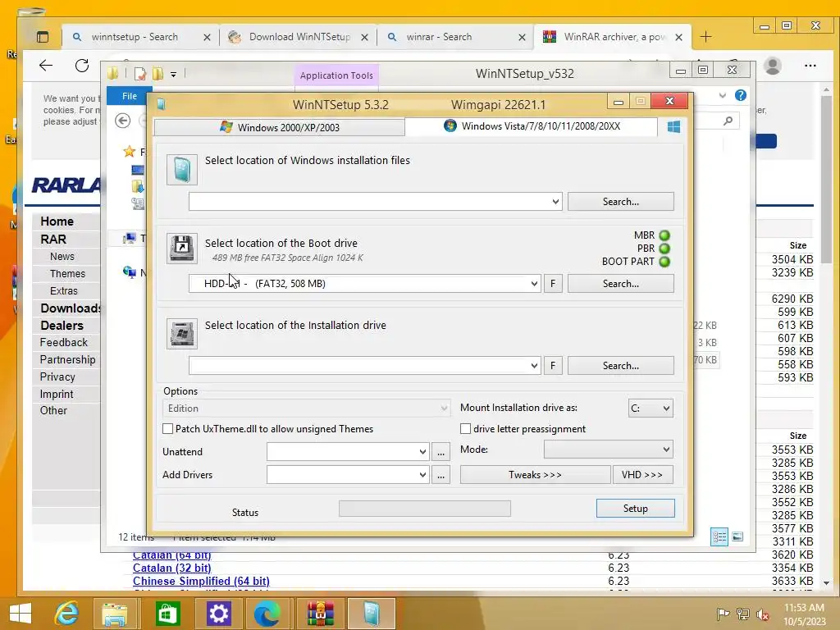Click the Boot drive floppy icon
The width and height of the screenshot is (840, 630).
tap(181, 249)
